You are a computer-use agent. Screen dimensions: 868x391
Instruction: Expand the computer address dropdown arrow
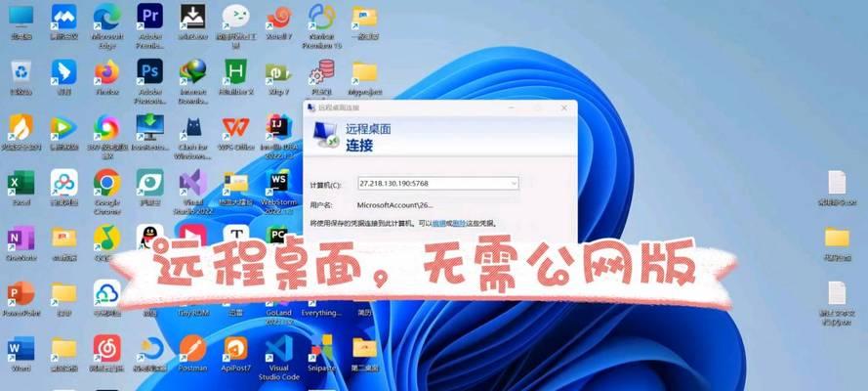click(513, 184)
